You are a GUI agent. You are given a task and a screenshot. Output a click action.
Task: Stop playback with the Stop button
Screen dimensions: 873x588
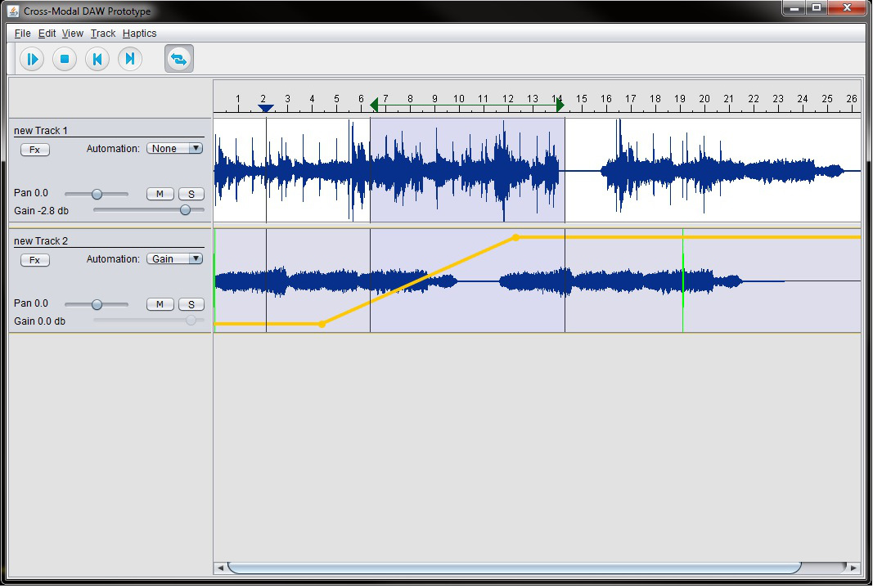65,59
